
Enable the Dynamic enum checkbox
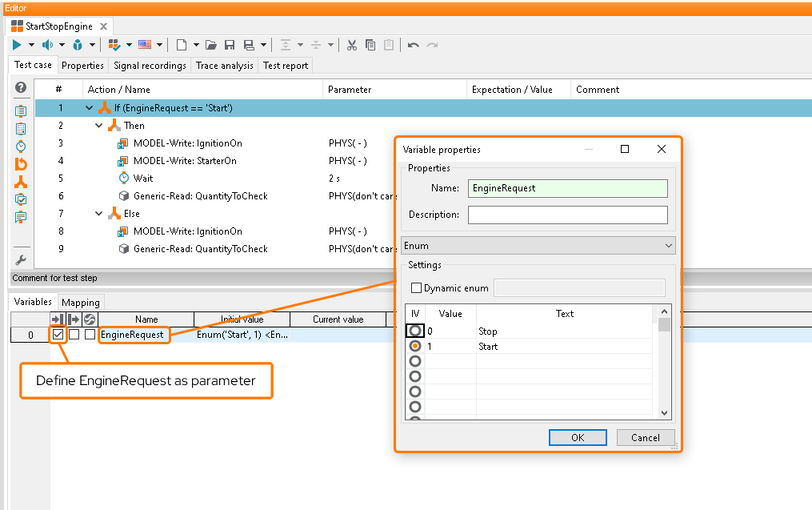point(416,287)
